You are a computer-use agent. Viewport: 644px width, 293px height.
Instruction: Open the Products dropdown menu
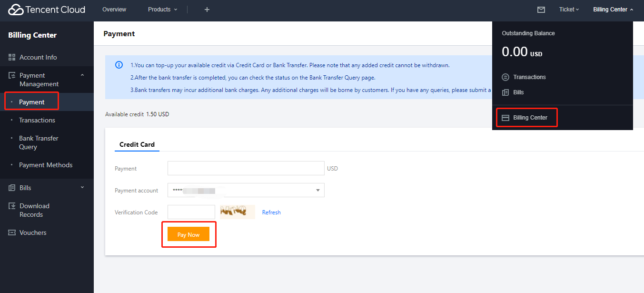coord(162,10)
